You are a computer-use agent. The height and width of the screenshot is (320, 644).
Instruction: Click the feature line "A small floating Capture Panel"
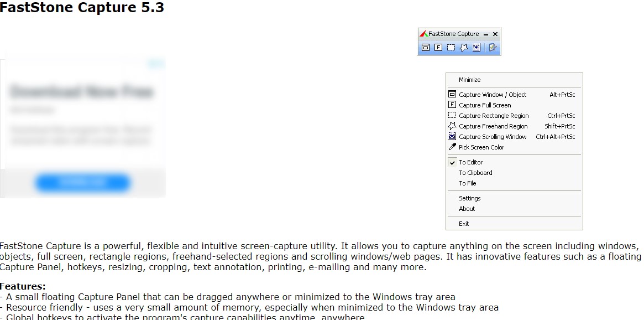tap(228, 297)
